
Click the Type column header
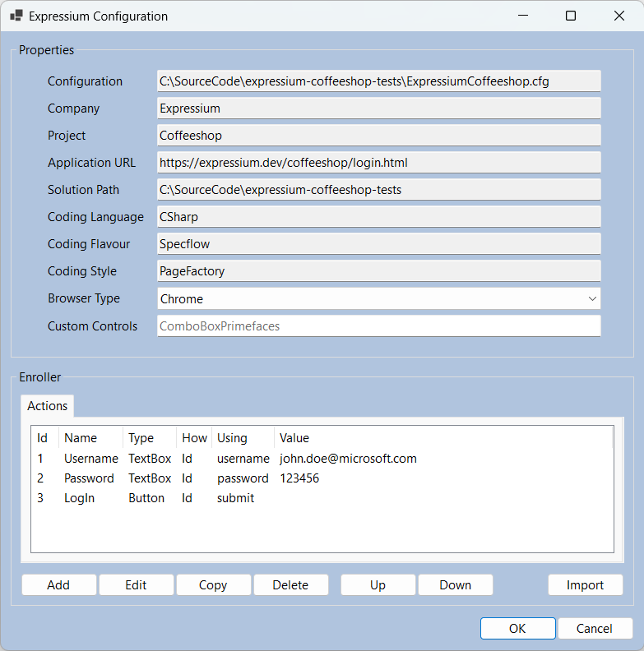[150, 437]
